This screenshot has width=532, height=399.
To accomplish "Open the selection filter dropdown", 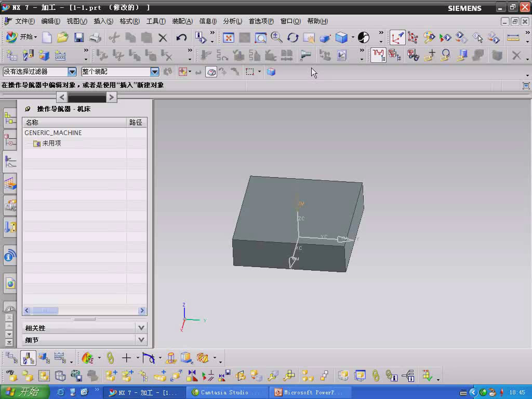I will click(72, 72).
